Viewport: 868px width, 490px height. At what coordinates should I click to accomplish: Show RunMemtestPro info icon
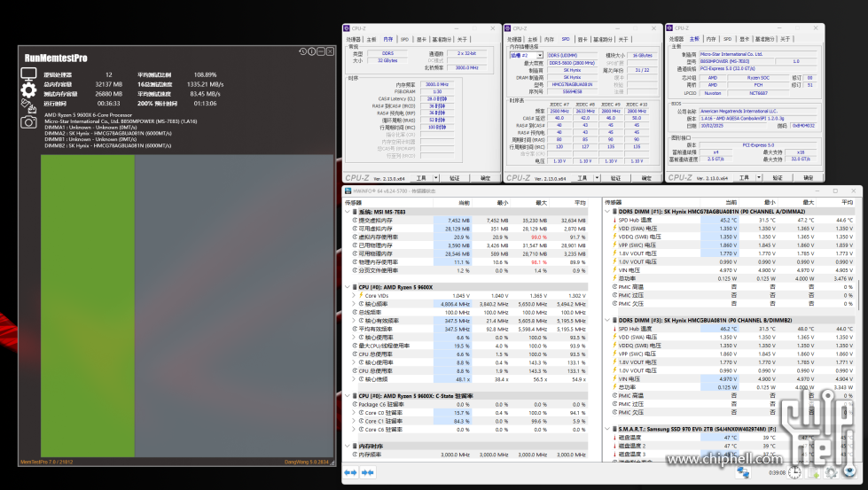coord(312,51)
